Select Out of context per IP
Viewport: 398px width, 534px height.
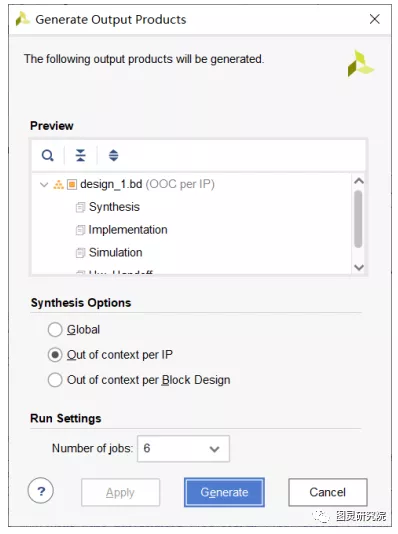[x=55, y=355]
